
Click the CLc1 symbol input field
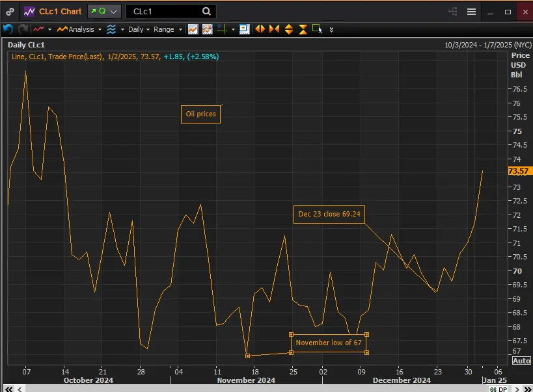pyautogui.click(x=163, y=12)
